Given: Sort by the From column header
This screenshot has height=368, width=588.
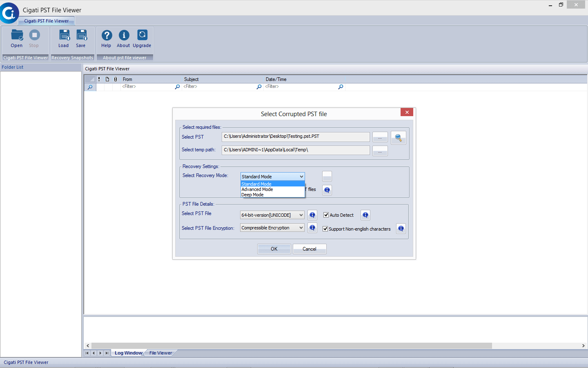Looking at the screenshot, I should [151, 79].
